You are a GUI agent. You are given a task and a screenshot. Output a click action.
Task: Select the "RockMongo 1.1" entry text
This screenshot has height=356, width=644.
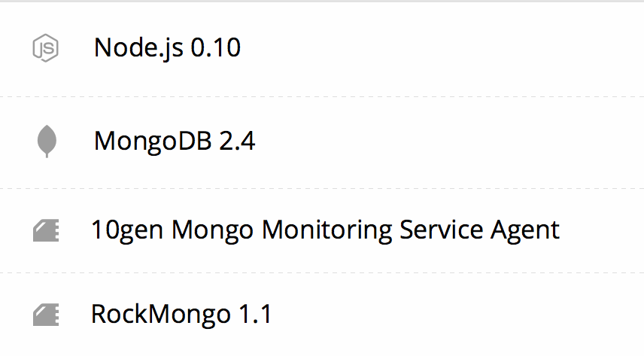click(181, 314)
